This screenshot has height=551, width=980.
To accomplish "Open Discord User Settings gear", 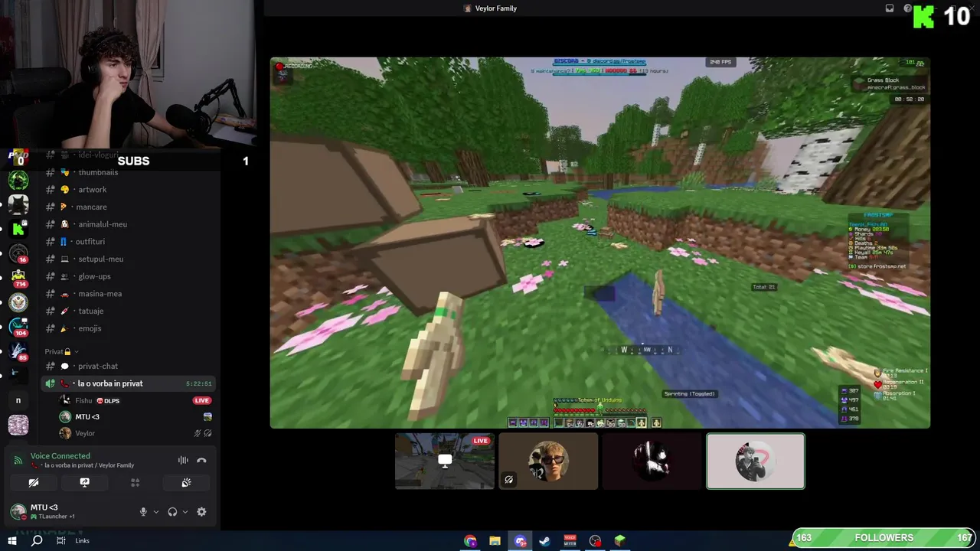I will tap(201, 512).
